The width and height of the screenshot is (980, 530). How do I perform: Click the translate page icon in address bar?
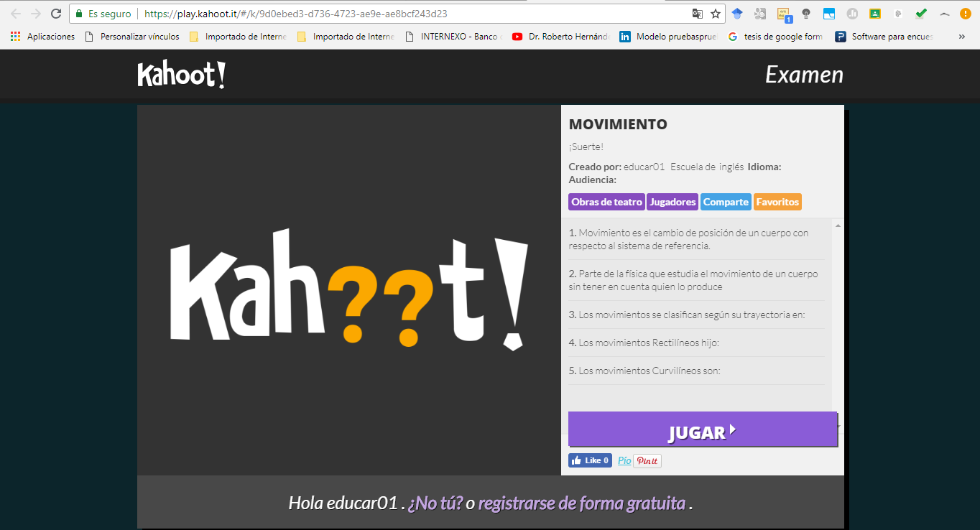click(x=697, y=14)
